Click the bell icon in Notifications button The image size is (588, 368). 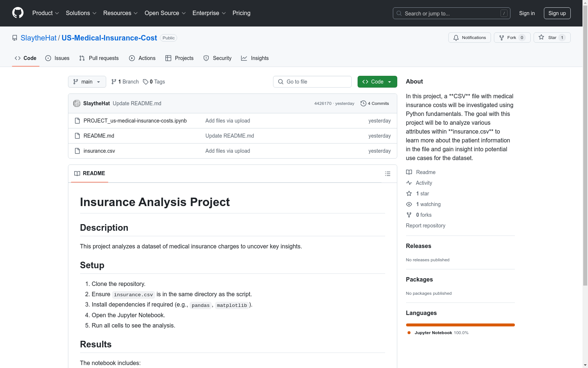pos(456,38)
